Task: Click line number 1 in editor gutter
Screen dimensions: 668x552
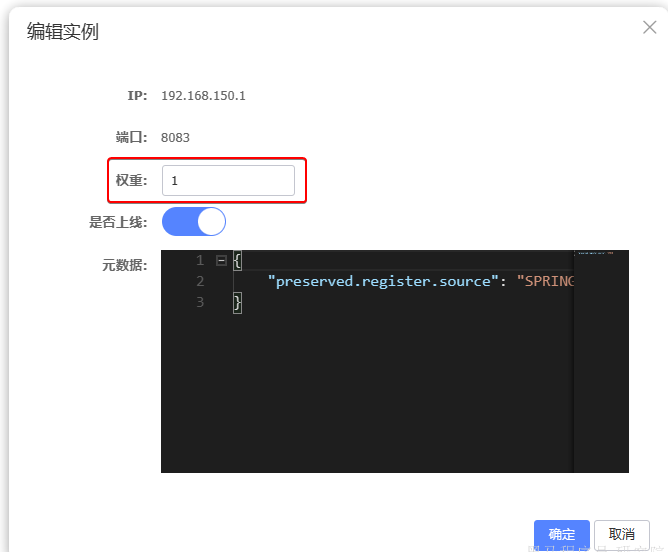Action: pyautogui.click(x=200, y=260)
